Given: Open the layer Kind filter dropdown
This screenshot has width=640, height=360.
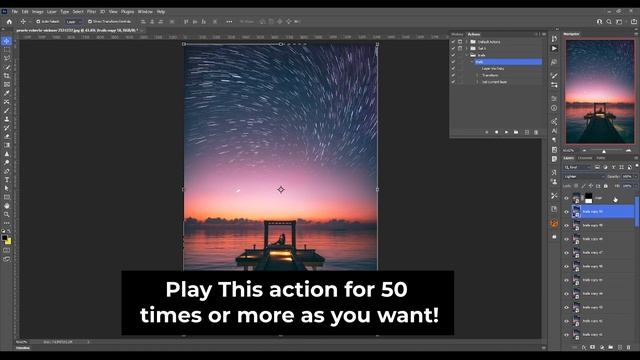Looking at the screenshot, I should pos(578,167).
